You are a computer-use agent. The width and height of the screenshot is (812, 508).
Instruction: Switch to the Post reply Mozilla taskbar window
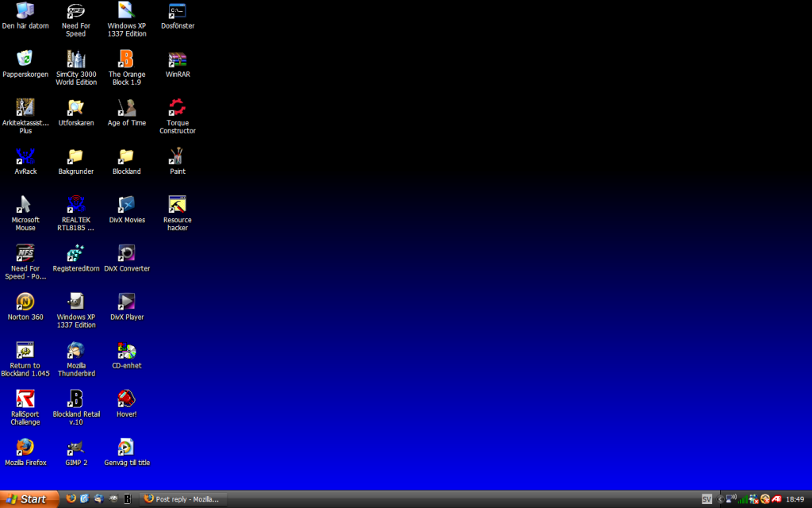182,499
